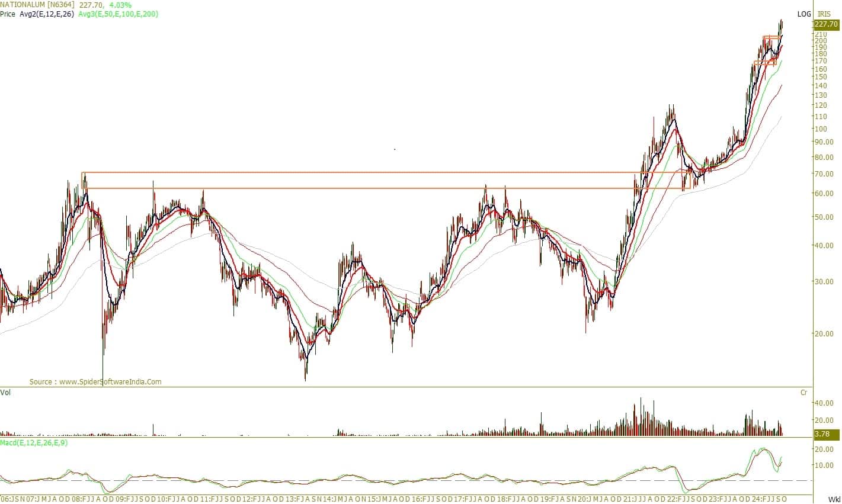The height and width of the screenshot is (504, 842).
Task: Click the highlighted 227.70 price tag
Action: 826,24
